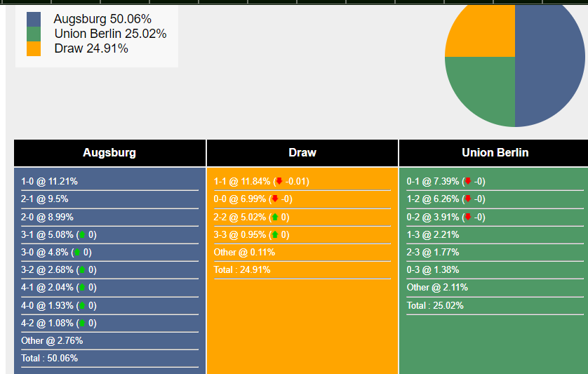Select the Union Berlin column header

495,152
